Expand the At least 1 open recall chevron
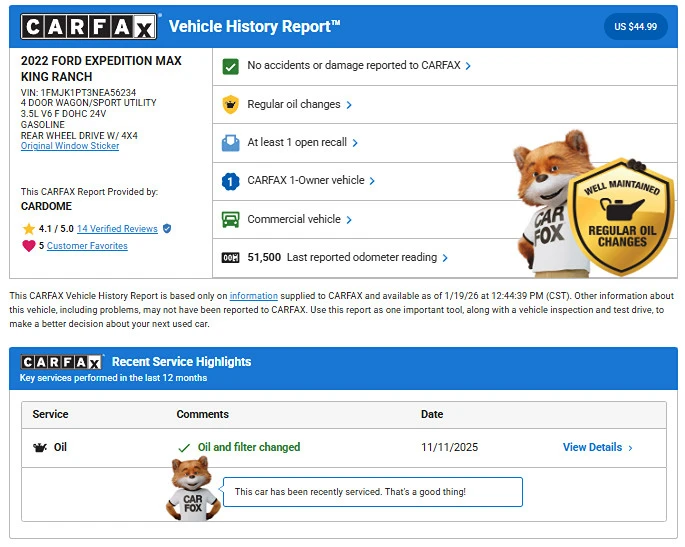Image resolution: width=685 pixels, height=547 pixels. 355,143
